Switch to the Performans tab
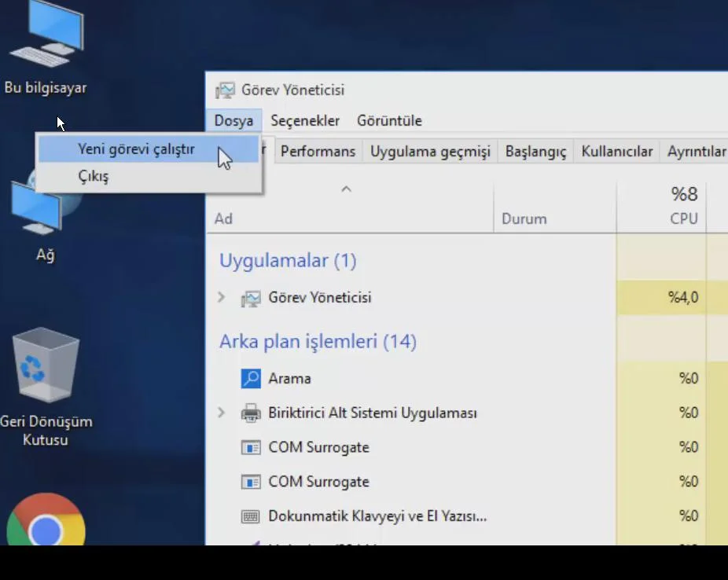Viewport: 728px width, 580px height. tap(318, 152)
